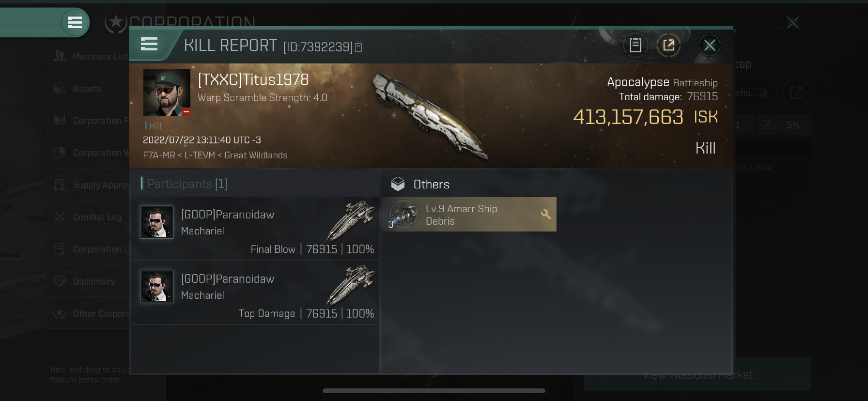Screen dimensions: 868x401
Task: Close the Corporation panel behind the report
Action: tap(792, 23)
